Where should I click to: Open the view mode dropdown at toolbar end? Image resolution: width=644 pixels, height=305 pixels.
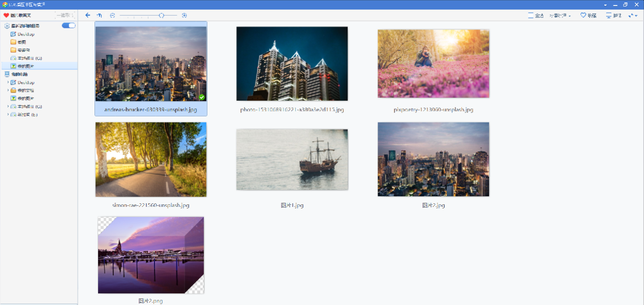point(633,16)
